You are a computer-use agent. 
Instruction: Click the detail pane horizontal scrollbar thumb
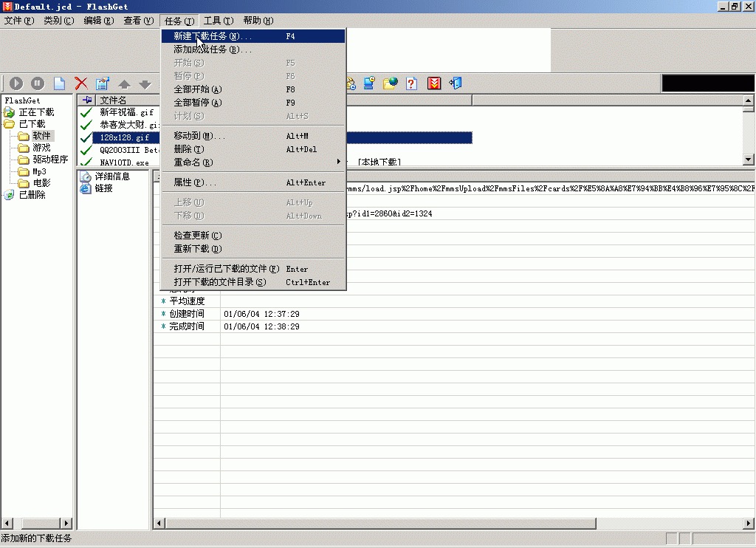point(380,524)
